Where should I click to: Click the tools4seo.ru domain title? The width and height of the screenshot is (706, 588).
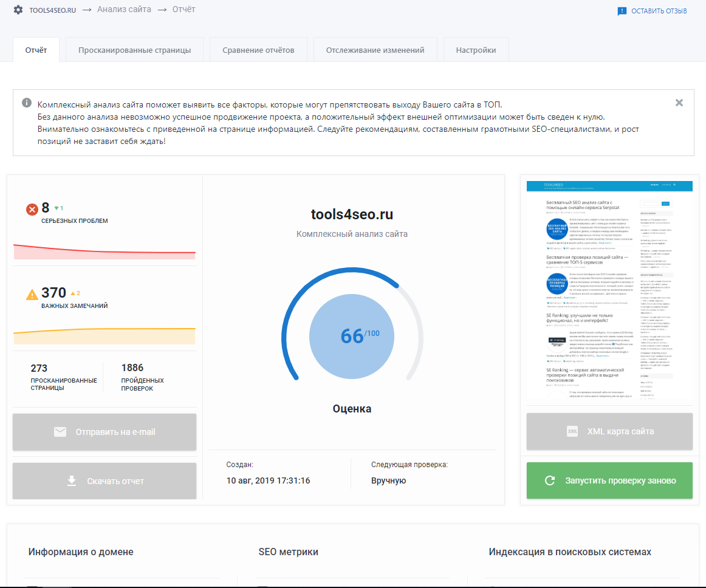tap(352, 214)
